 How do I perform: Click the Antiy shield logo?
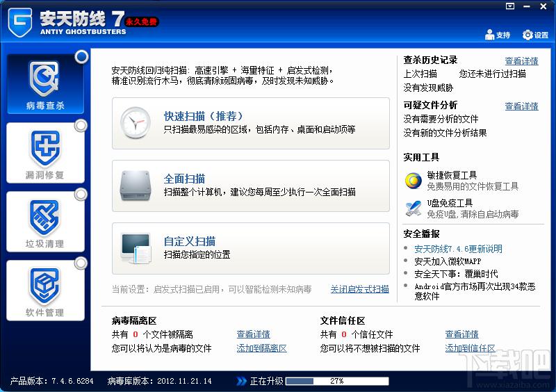20,22
